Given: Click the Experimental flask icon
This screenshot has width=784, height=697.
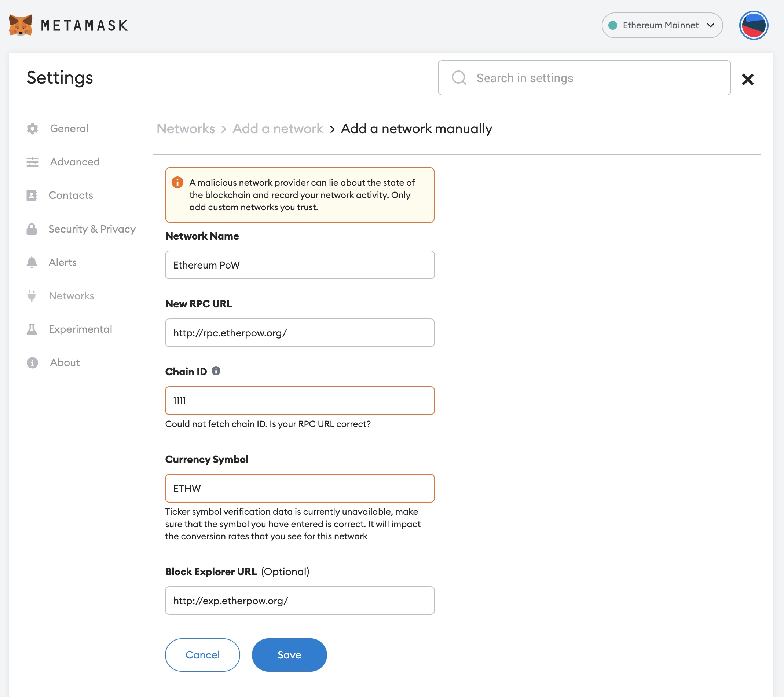Looking at the screenshot, I should (32, 329).
